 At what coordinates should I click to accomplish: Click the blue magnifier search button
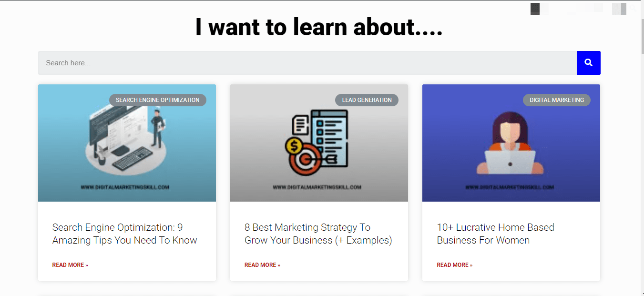tap(588, 63)
